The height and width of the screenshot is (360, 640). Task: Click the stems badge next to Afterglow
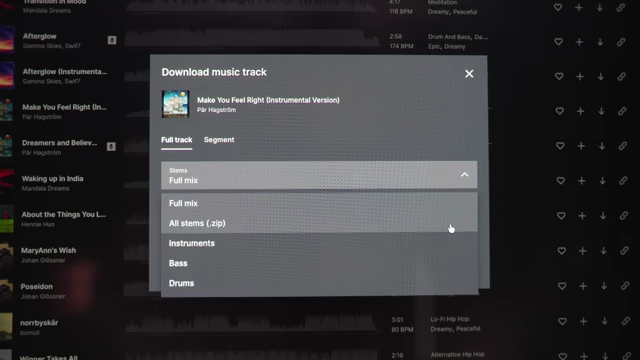click(x=112, y=40)
